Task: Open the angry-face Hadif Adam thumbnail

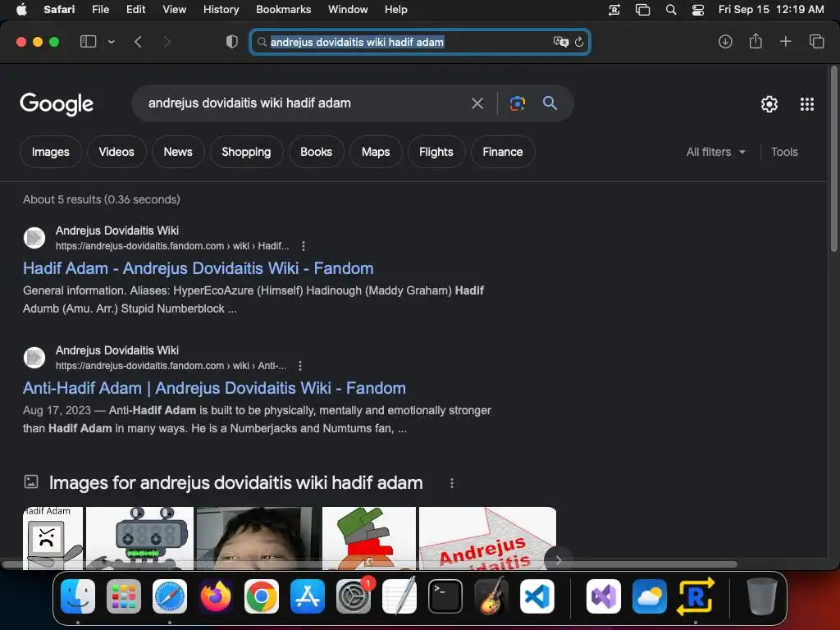Action: point(52,538)
